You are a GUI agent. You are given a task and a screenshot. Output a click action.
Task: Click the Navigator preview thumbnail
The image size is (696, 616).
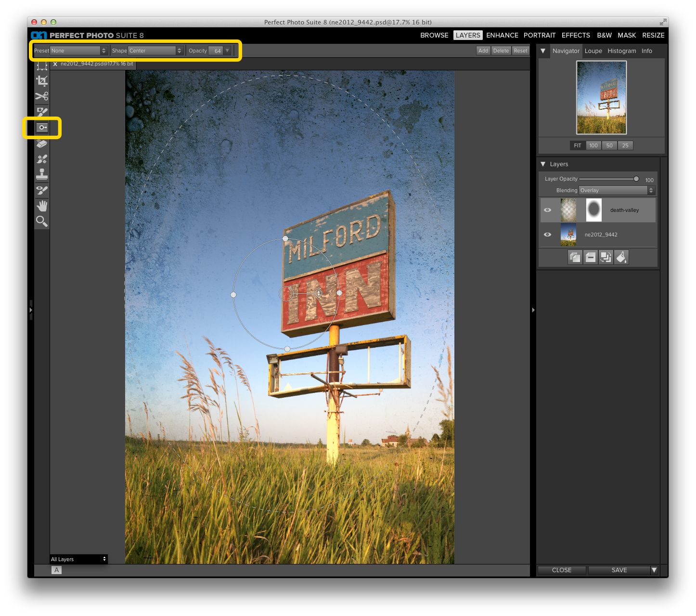tap(602, 97)
